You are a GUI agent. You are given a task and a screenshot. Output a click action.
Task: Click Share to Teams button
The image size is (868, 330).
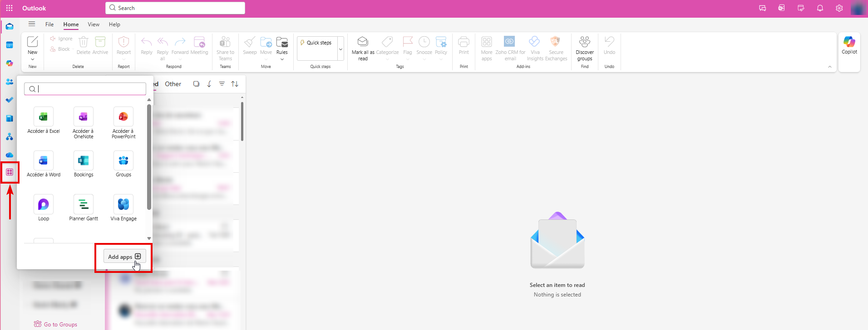(x=225, y=49)
